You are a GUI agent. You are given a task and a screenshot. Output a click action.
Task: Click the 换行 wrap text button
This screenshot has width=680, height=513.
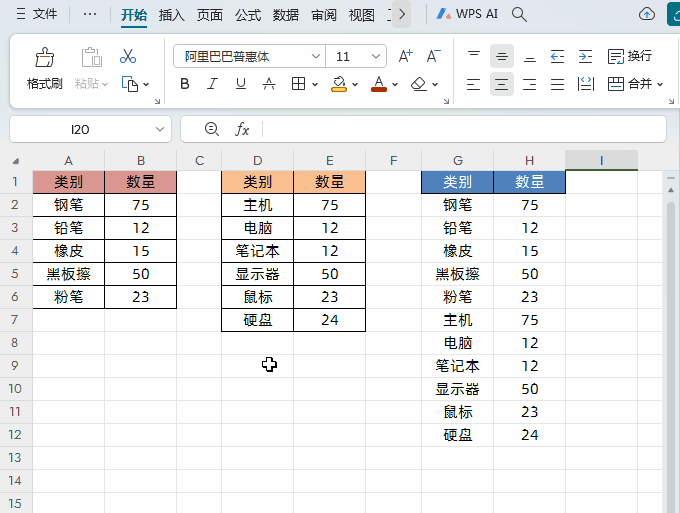pos(629,57)
